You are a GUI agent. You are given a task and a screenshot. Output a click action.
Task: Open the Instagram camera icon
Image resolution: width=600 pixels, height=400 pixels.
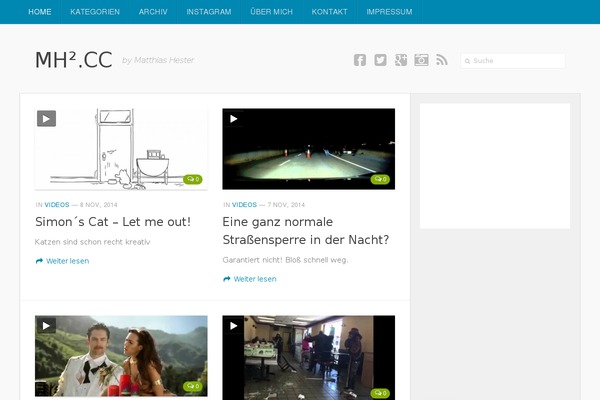point(421,60)
